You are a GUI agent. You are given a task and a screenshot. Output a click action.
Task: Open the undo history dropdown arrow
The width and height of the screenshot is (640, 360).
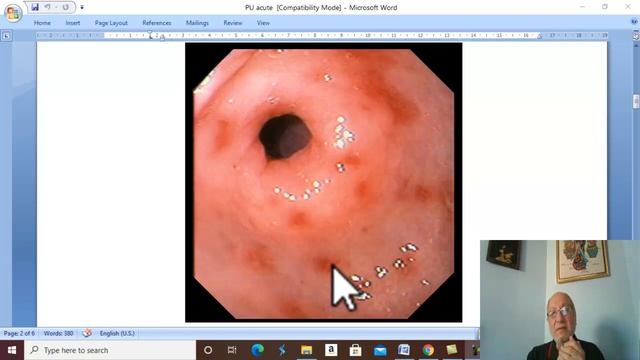pos(56,7)
